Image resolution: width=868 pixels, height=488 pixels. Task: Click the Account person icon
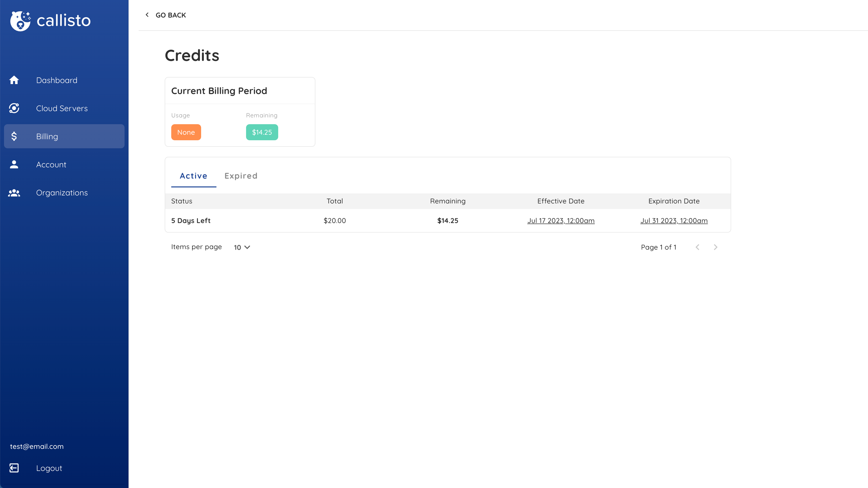click(x=14, y=164)
